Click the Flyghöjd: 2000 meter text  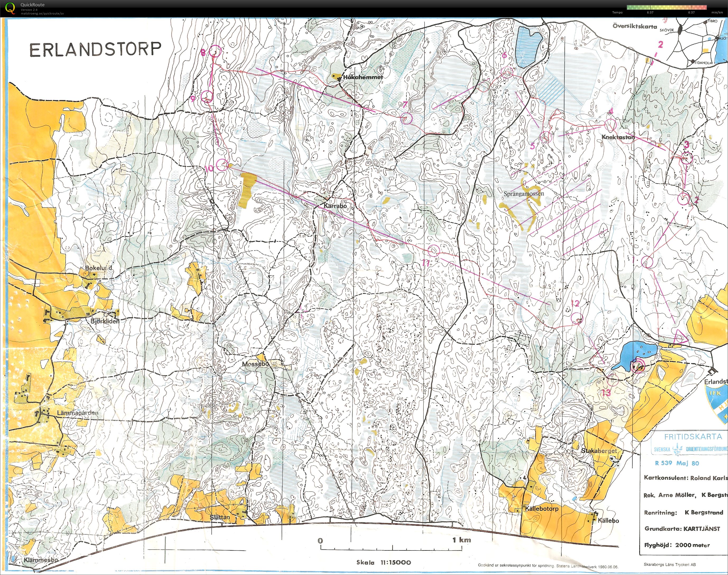(x=677, y=545)
